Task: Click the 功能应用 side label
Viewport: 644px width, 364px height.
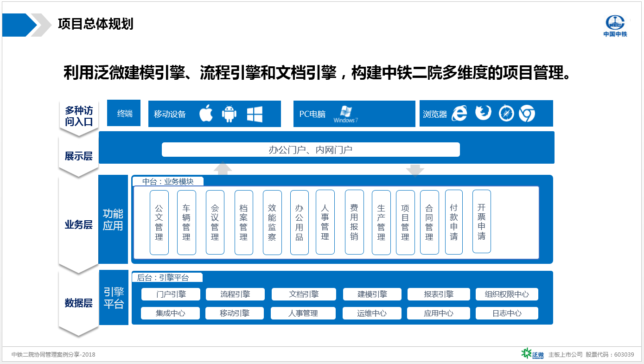Action: pyautogui.click(x=113, y=219)
